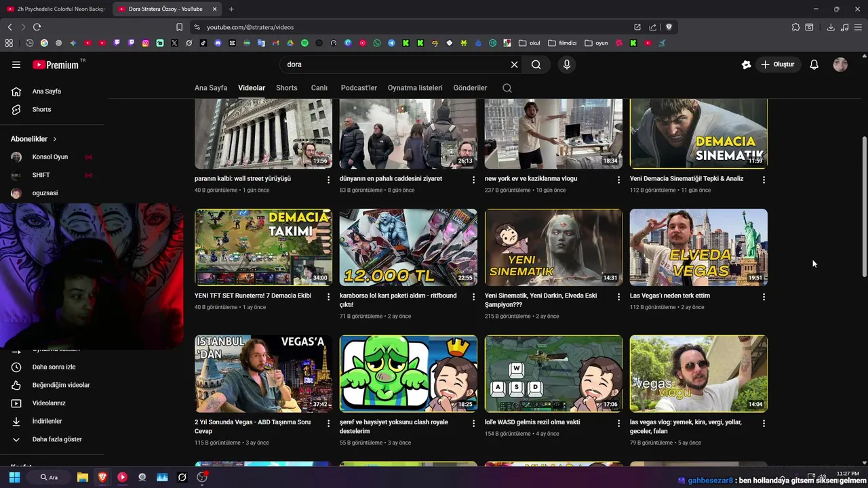Open options for lol'e WASD gelmis video
Screen dimensions: 868x488
click(x=618, y=423)
